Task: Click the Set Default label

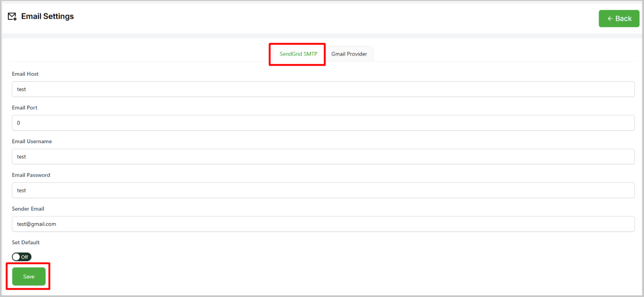Action: (x=26, y=242)
